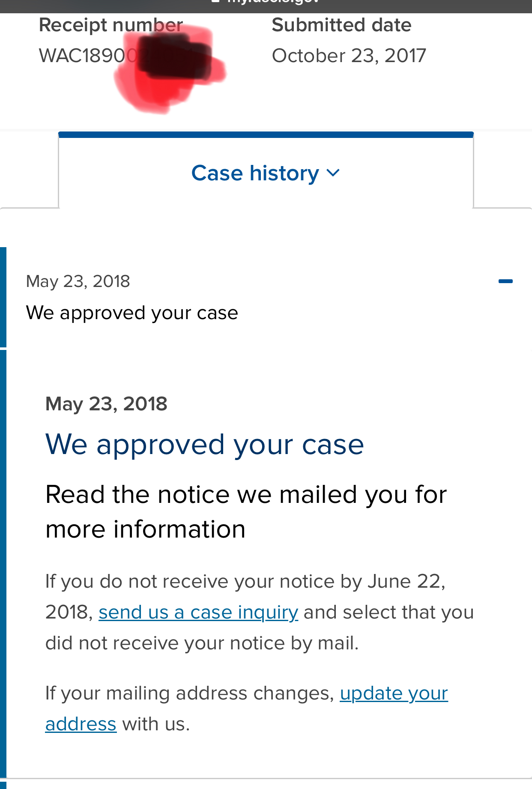Click the October 23, 2017 submitted date

click(349, 56)
